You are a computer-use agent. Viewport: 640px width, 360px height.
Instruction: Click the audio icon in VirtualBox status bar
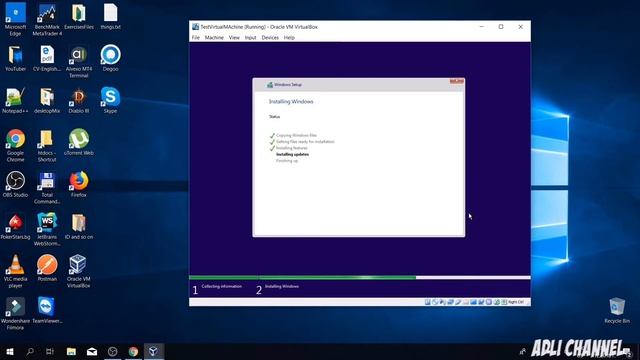coord(442,302)
